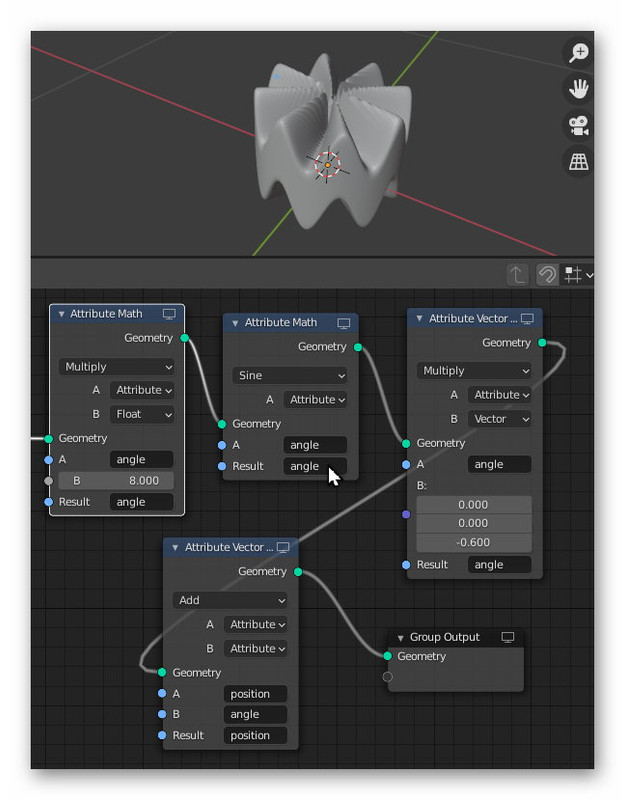Open the Sine operation dropdown
625x800 pixels.
point(290,376)
